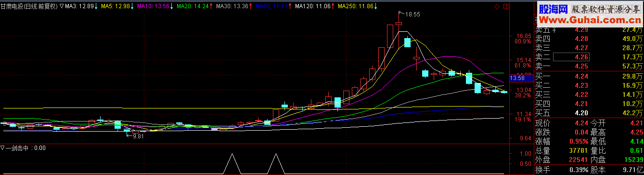The height and width of the screenshot is (175, 644).
Task: Click the 买五 volume 42.2万
Action: click(633, 113)
